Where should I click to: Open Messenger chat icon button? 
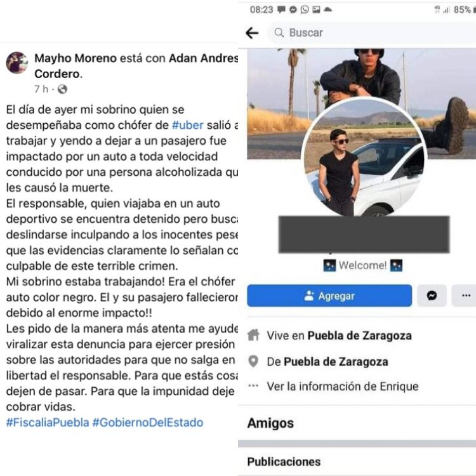coord(432,295)
